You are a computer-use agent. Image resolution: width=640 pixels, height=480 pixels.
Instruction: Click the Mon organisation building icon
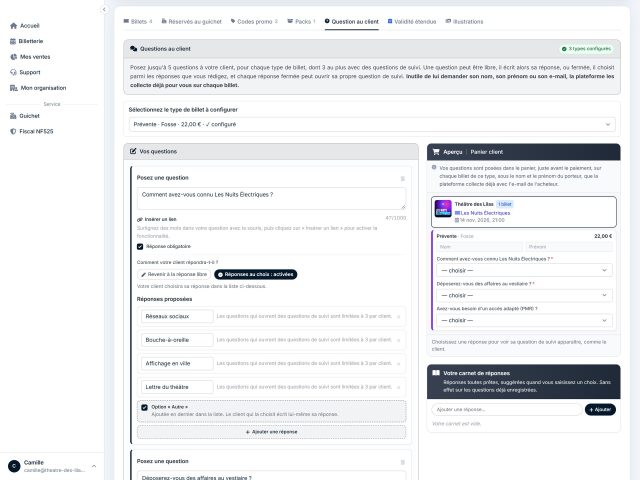click(13, 88)
